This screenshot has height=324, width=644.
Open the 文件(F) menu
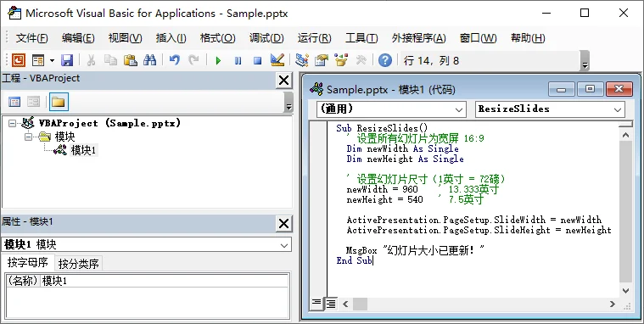tap(31, 38)
